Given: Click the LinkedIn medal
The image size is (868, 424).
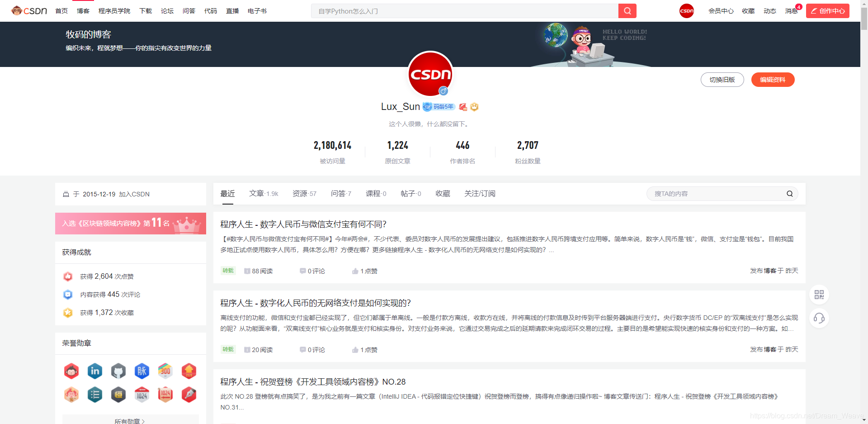Looking at the screenshot, I should [x=95, y=371].
